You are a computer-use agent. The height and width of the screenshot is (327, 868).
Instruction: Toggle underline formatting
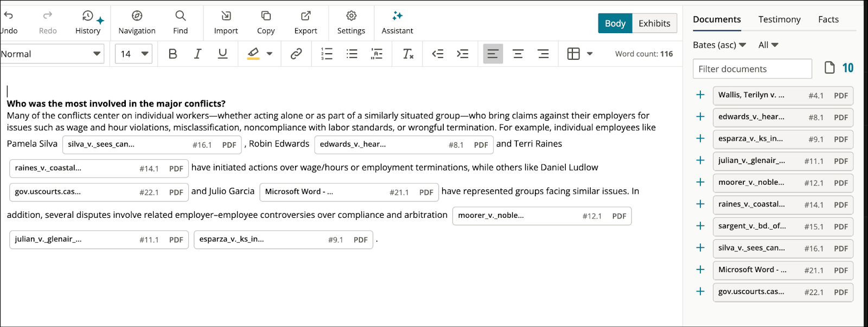point(222,54)
